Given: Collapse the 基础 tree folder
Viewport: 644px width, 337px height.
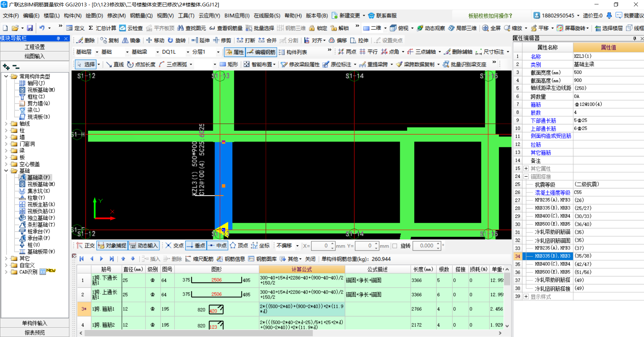Looking at the screenshot, I should [6, 171].
